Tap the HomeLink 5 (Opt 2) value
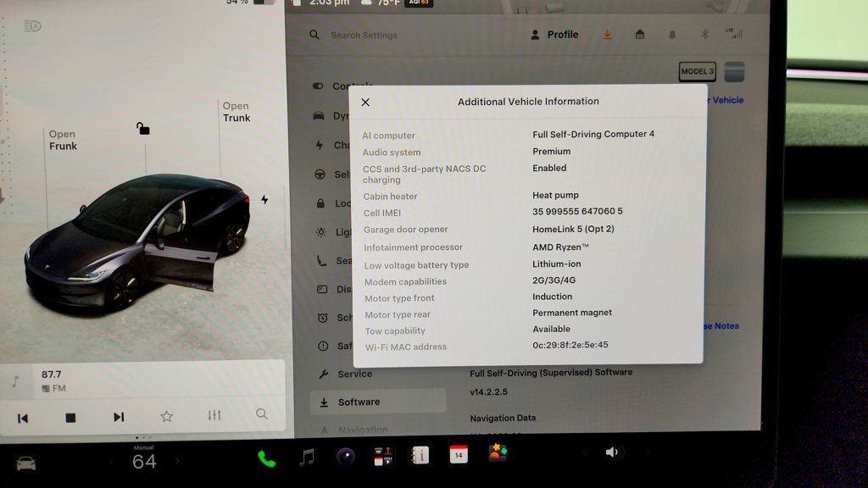The image size is (868, 488). [573, 229]
